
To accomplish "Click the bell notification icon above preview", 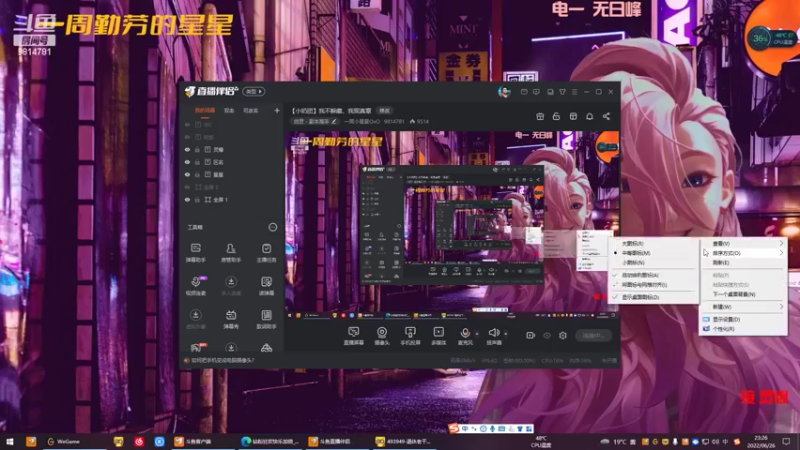I will (589, 116).
